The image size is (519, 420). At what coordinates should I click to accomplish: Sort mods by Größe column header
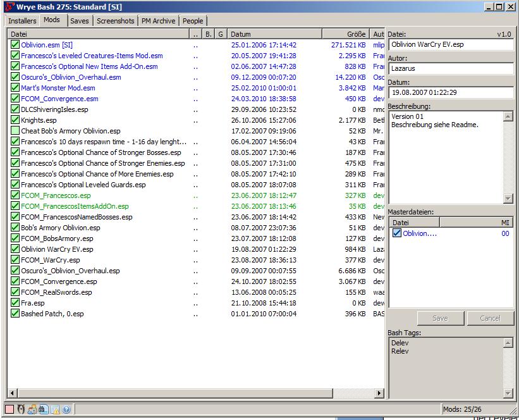tap(346, 34)
